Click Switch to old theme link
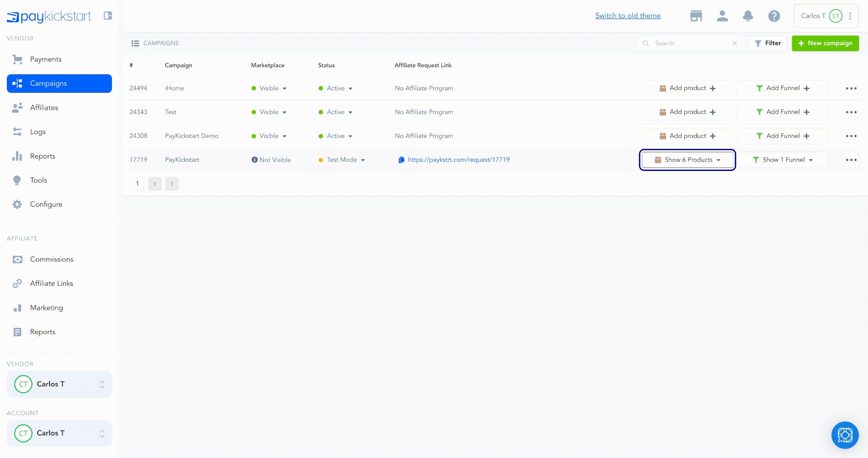This screenshot has height=458, width=868. tap(628, 16)
